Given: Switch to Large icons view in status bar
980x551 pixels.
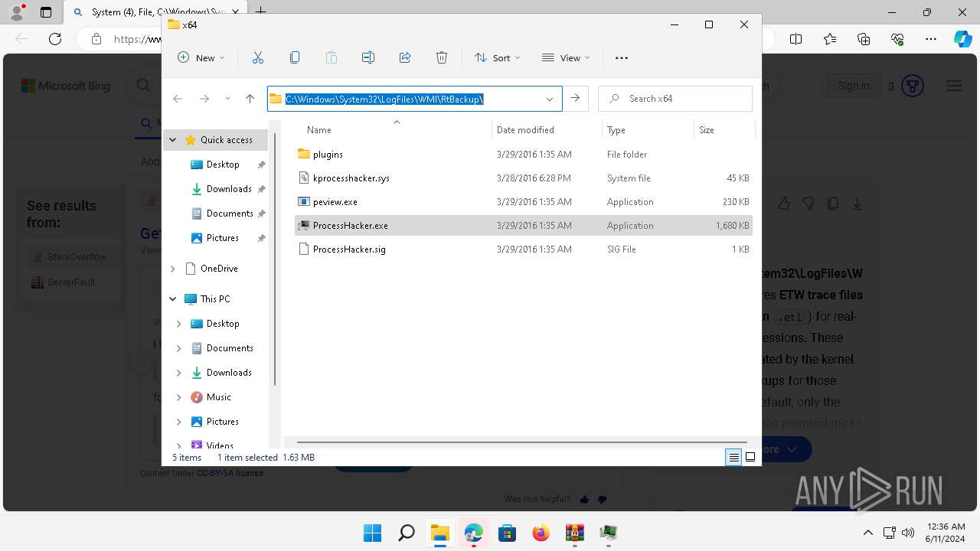Looking at the screenshot, I should 750,458.
